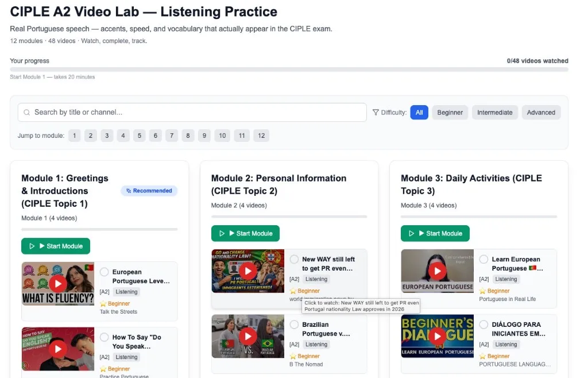Play the Learn European Portuguese video thumbnail
The height and width of the screenshot is (378, 588).
(x=436, y=271)
